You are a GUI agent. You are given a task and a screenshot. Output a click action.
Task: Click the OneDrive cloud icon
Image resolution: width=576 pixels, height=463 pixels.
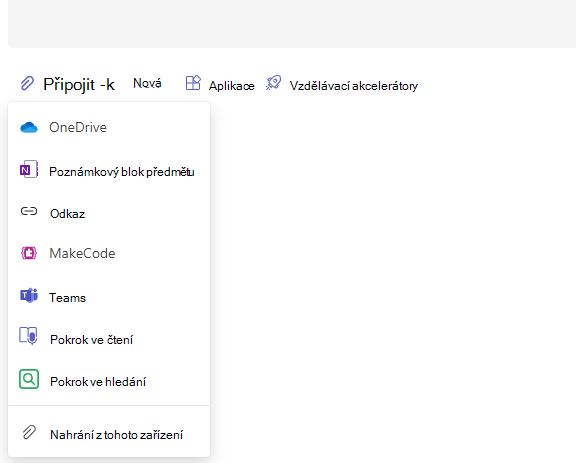click(x=29, y=128)
